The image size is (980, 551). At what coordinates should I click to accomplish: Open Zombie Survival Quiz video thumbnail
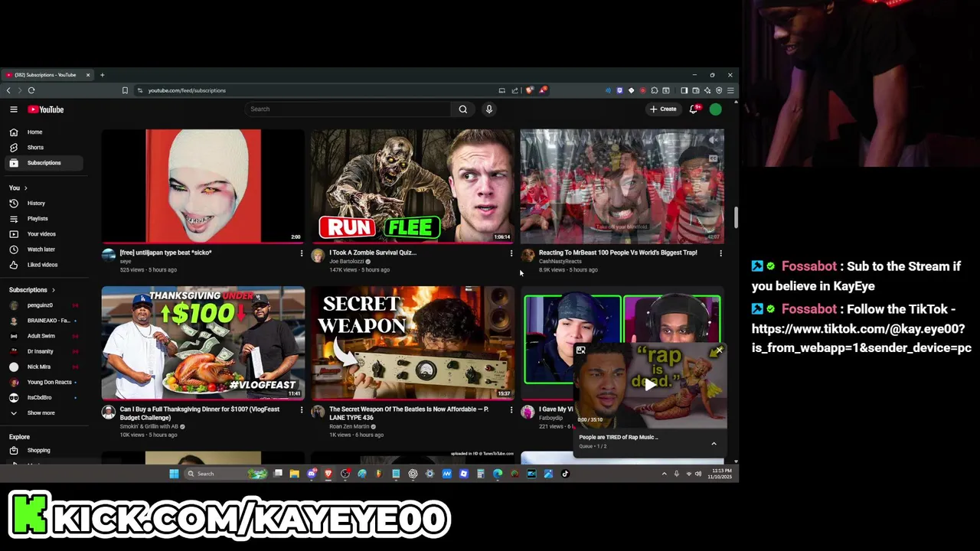coord(413,186)
